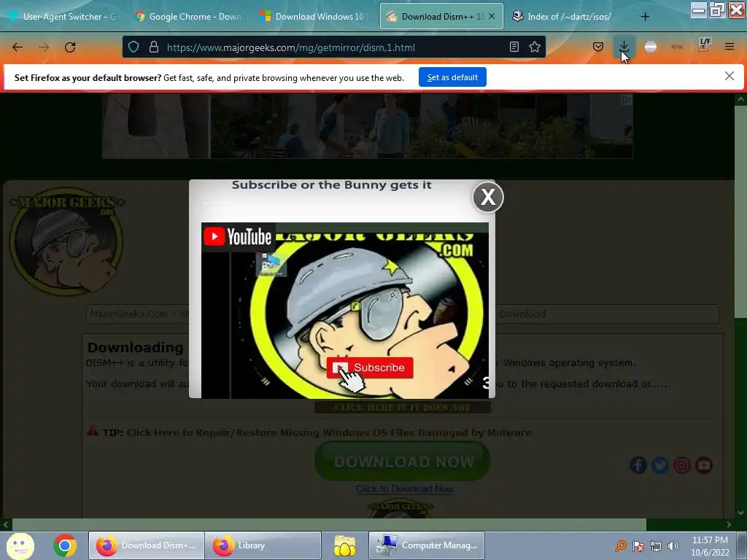Open the Start menu smiley button
The height and width of the screenshot is (560, 747).
pos(20,545)
